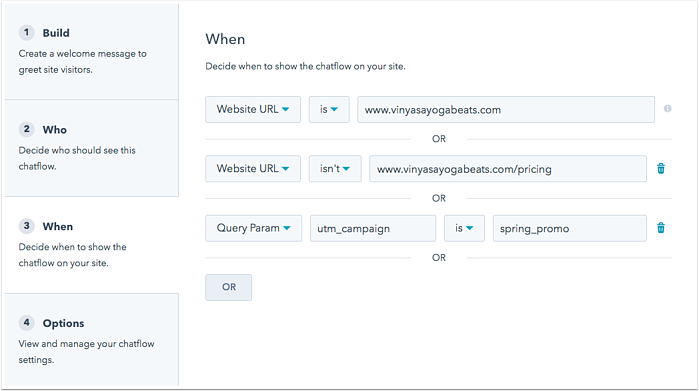Open the Query Param dropdown
This screenshot has height=391, width=699.
253,228
